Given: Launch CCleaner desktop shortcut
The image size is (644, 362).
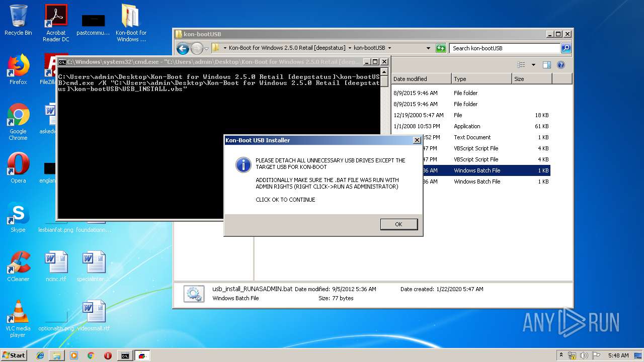Looking at the screenshot, I should point(18,266).
